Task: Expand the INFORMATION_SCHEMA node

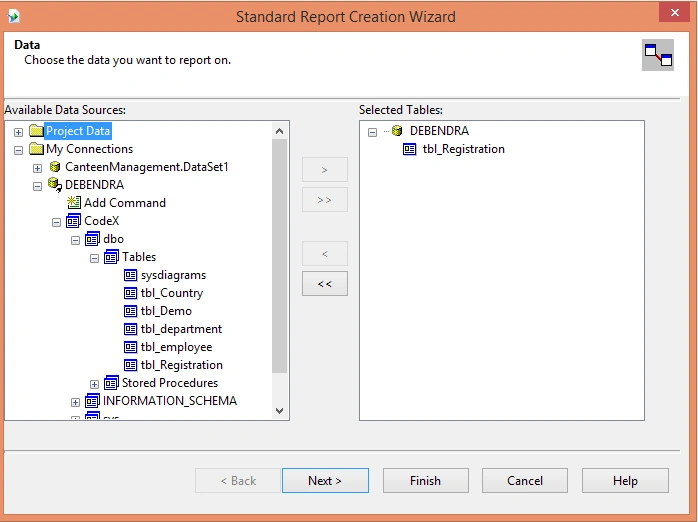Action: point(75,402)
